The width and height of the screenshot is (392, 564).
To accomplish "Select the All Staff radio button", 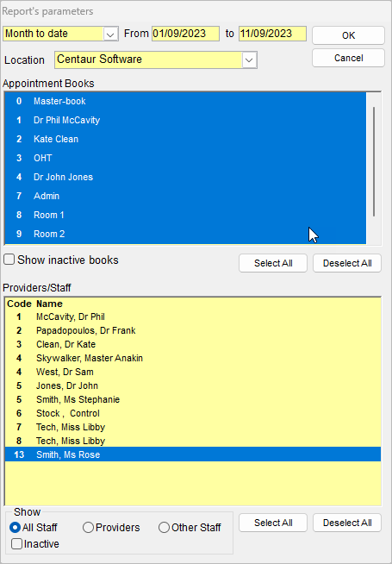I will tap(16, 528).
